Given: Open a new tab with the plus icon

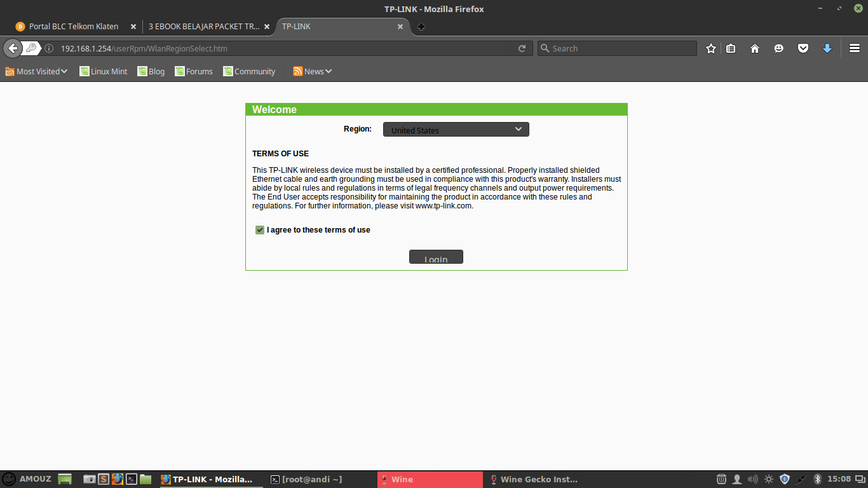Looking at the screenshot, I should [421, 27].
